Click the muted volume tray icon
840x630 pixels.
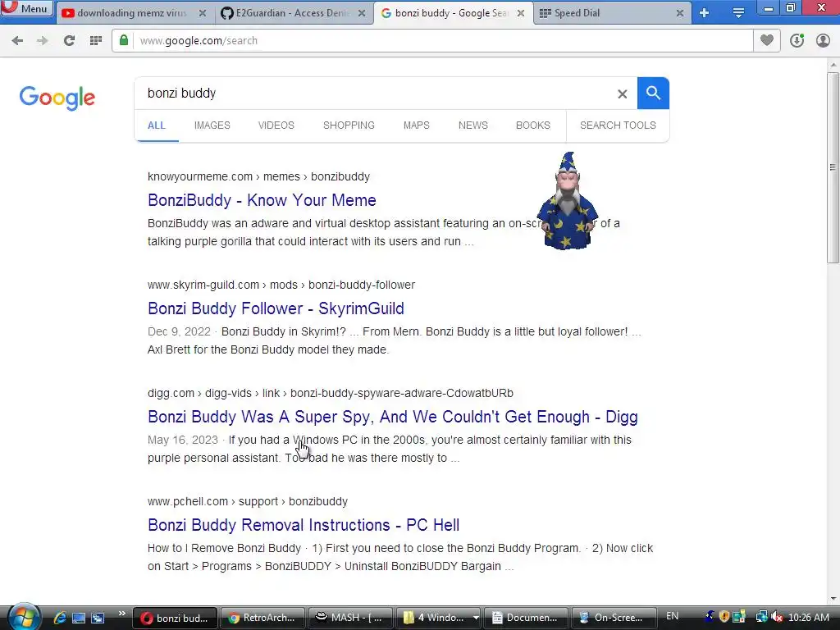[x=777, y=617]
